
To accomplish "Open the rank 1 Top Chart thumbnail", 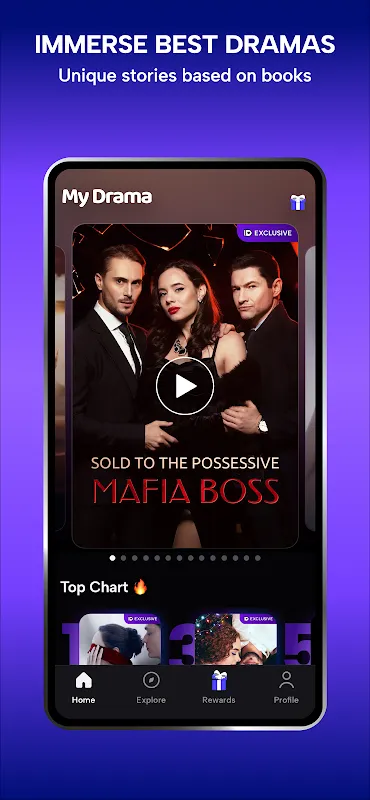I will point(120,639).
